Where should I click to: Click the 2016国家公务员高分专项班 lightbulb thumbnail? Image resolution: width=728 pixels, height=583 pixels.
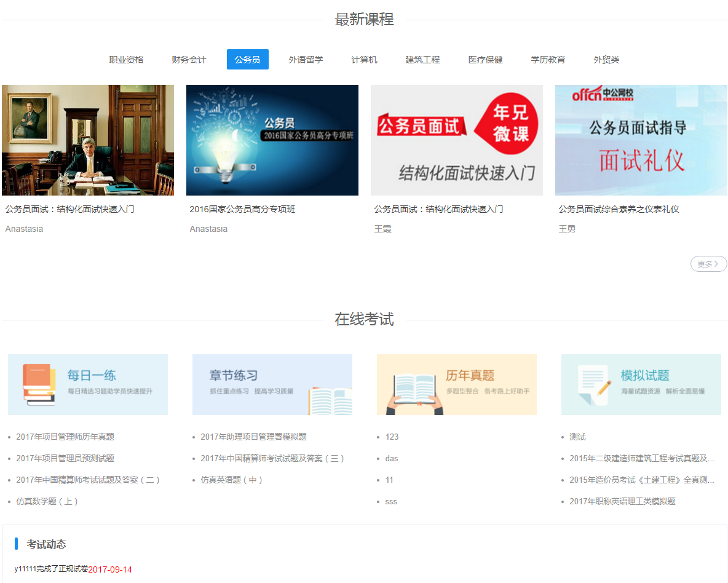tap(272, 140)
